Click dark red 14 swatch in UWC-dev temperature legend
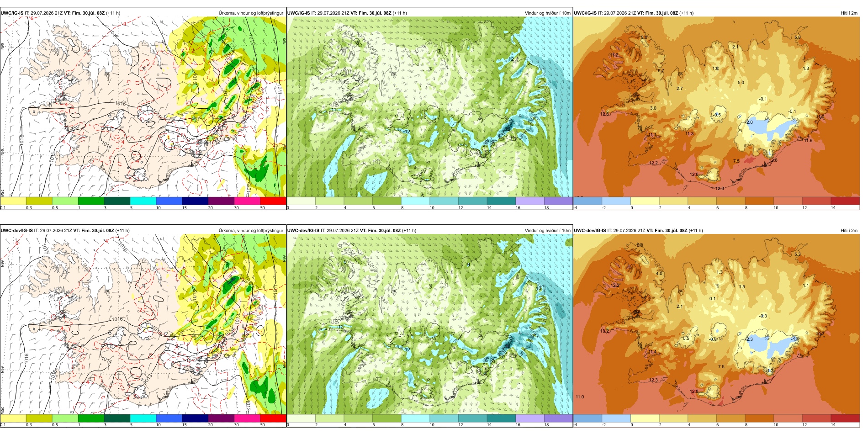Image resolution: width=868 pixels, height=434 pixels. 845,418
